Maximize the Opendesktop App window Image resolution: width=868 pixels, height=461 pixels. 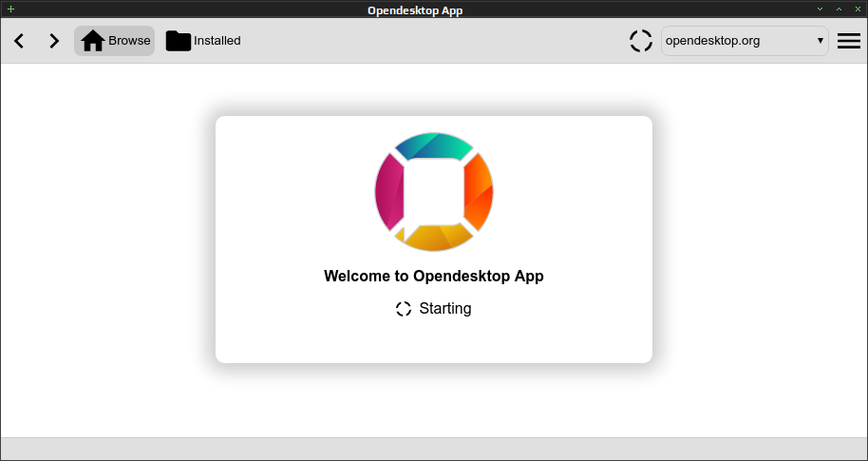tap(839, 10)
